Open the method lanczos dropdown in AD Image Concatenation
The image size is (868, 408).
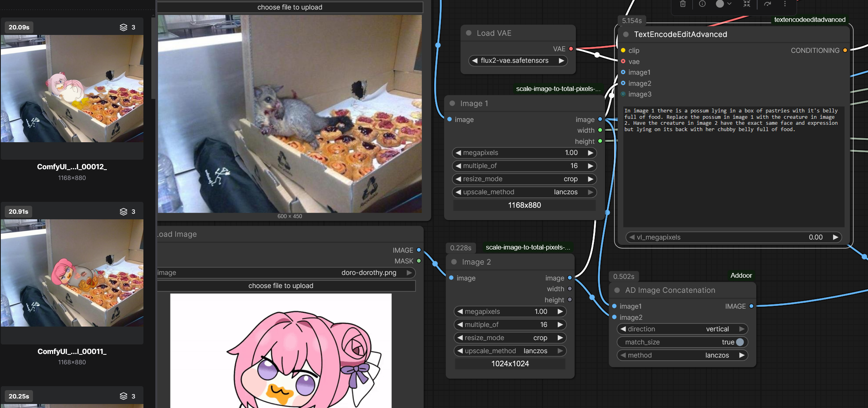click(x=682, y=355)
